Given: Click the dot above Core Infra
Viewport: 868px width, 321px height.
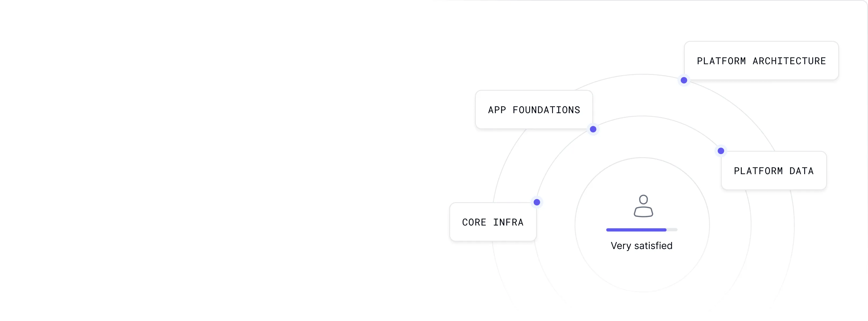Looking at the screenshot, I should tap(537, 202).
